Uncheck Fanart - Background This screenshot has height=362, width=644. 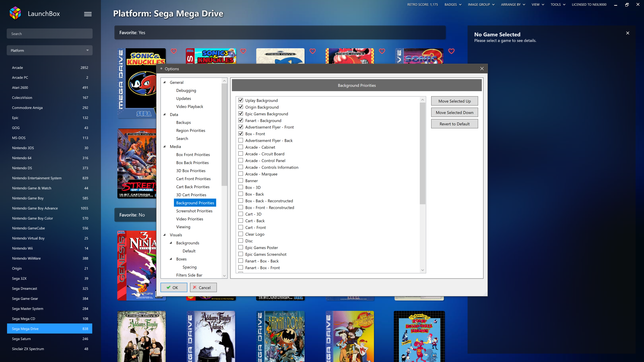click(240, 120)
